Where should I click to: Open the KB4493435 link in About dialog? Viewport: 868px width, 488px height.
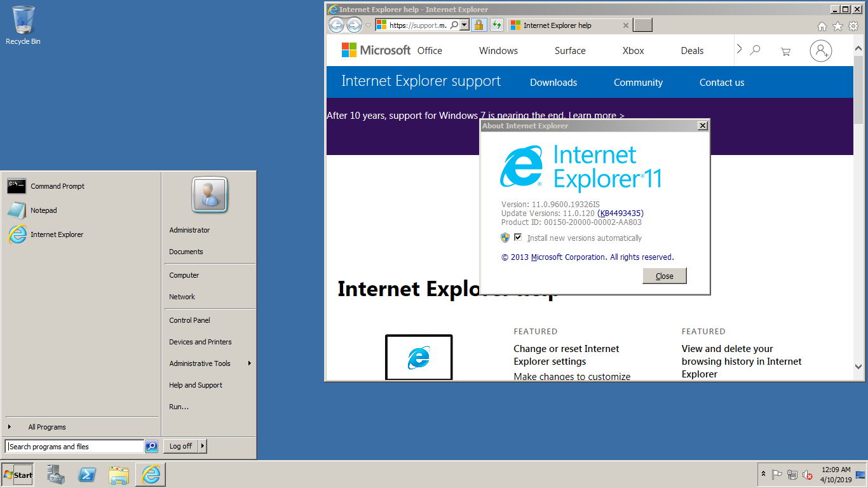coord(620,213)
